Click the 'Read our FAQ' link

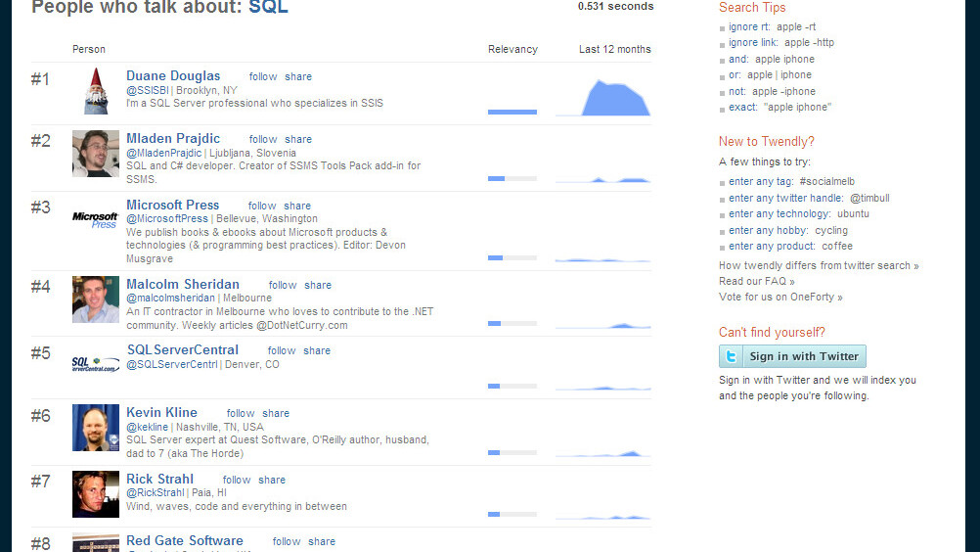[x=757, y=281]
